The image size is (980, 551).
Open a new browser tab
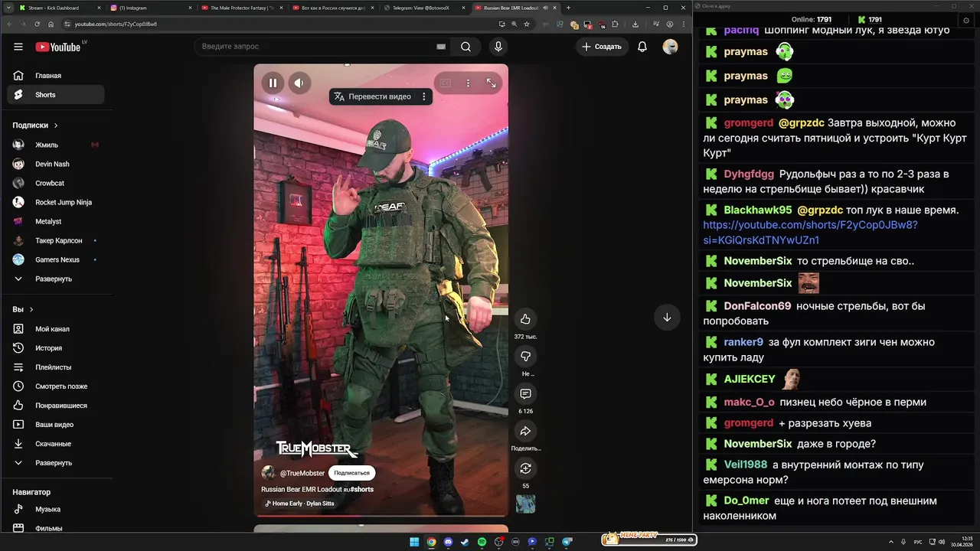[568, 8]
